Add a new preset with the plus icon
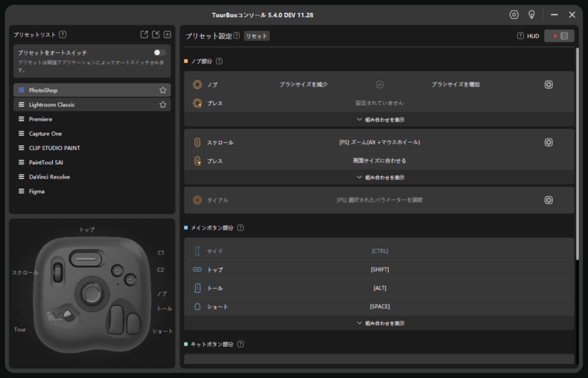 pyautogui.click(x=167, y=34)
